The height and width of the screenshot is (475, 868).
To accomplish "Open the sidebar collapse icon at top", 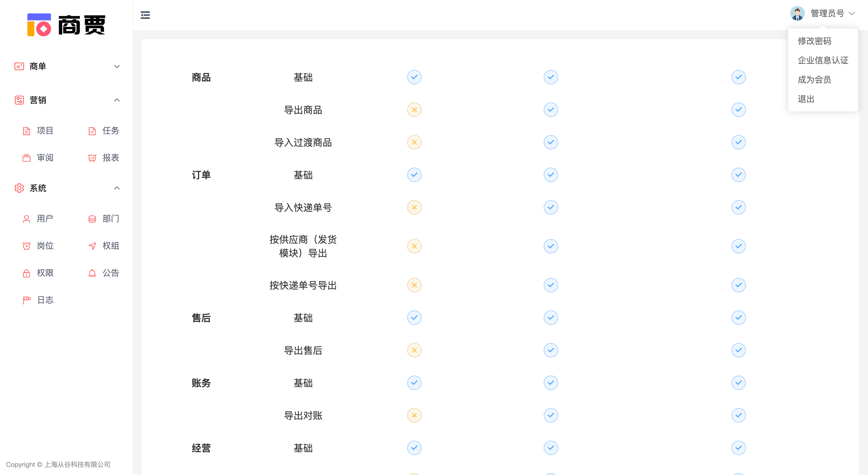I will pyautogui.click(x=145, y=15).
